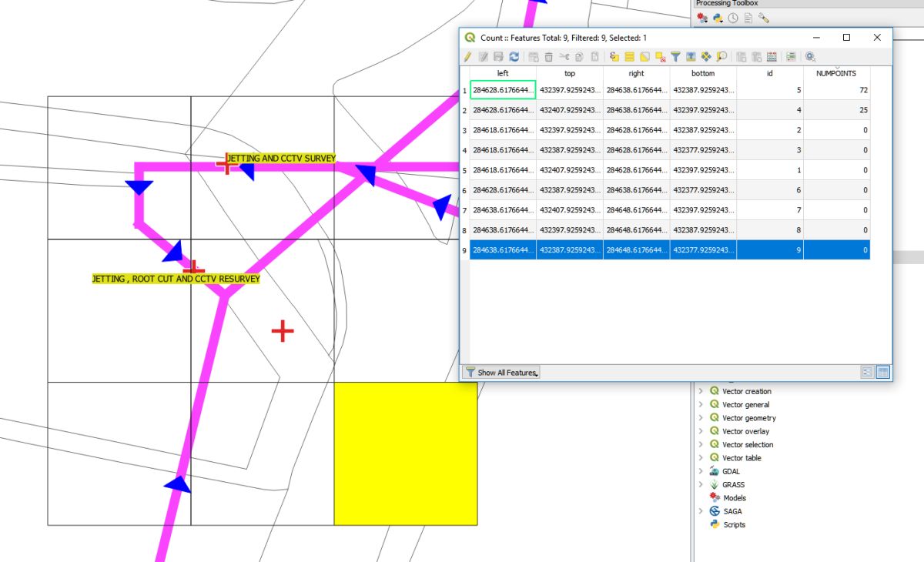The width and height of the screenshot is (924, 562).
Task: Open select by expression tool
Action: 614,56
